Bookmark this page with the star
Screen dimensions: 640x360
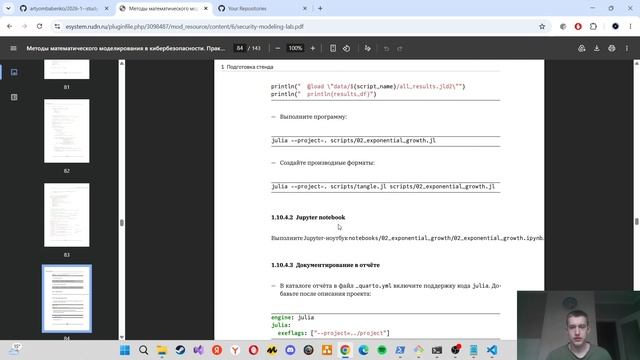542,27
